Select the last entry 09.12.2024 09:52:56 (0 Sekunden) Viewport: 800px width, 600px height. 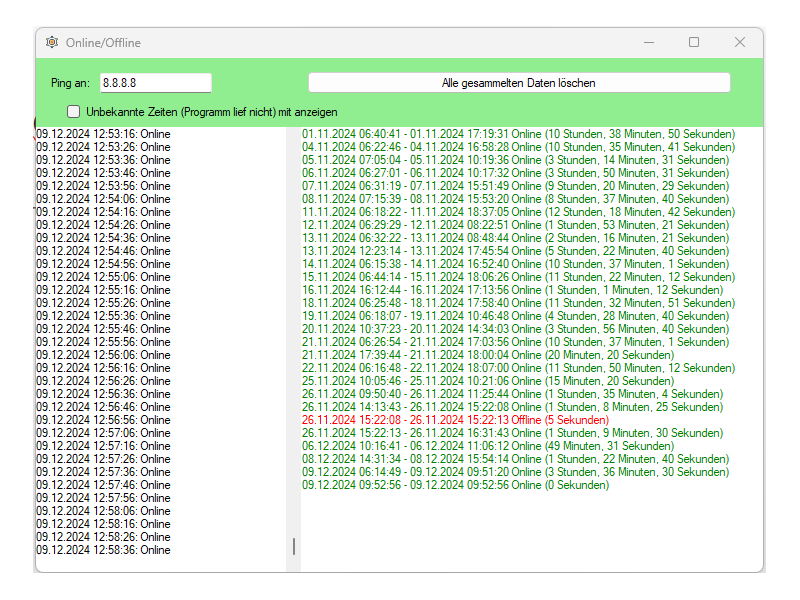click(x=455, y=485)
